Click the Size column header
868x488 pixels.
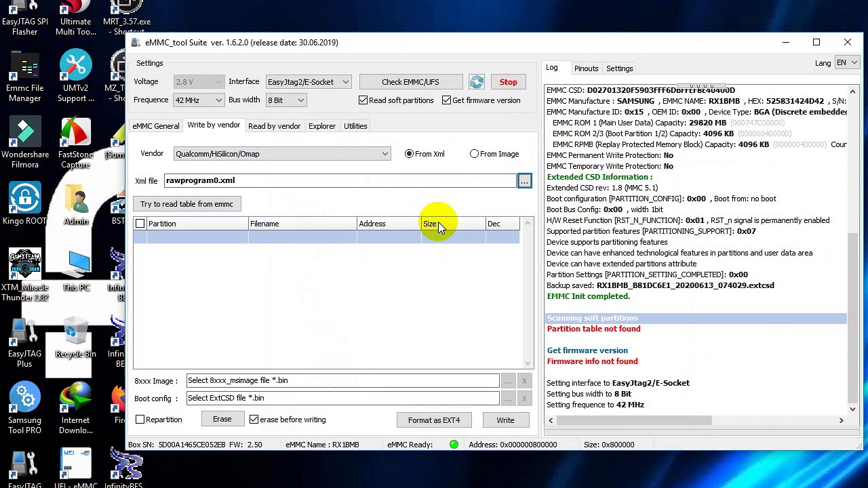pyautogui.click(x=453, y=224)
